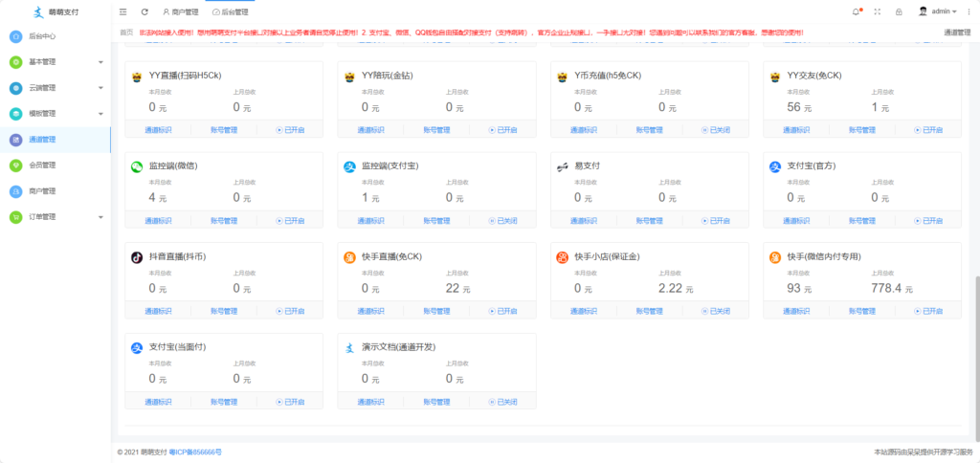Click the red scrolling announcement text
This screenshot has width=980, height=463.
(471, 32)
